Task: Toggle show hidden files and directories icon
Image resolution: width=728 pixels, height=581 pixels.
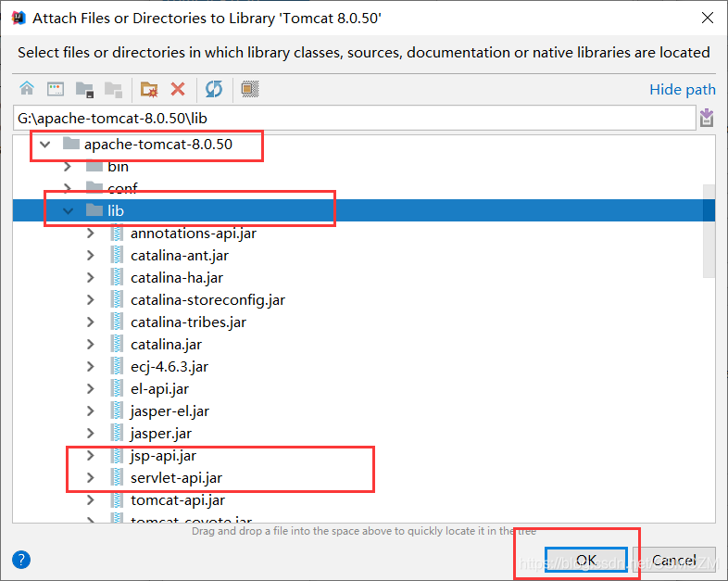Action: click(x=250, y=89)
